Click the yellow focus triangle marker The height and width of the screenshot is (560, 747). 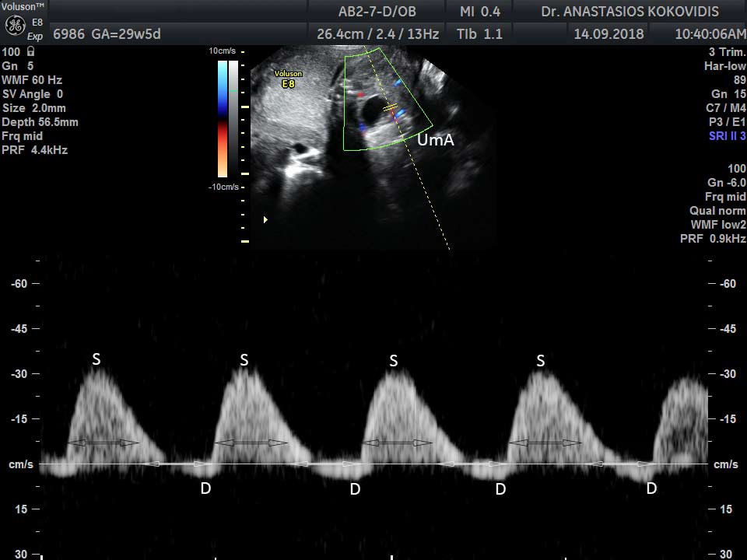265,219
